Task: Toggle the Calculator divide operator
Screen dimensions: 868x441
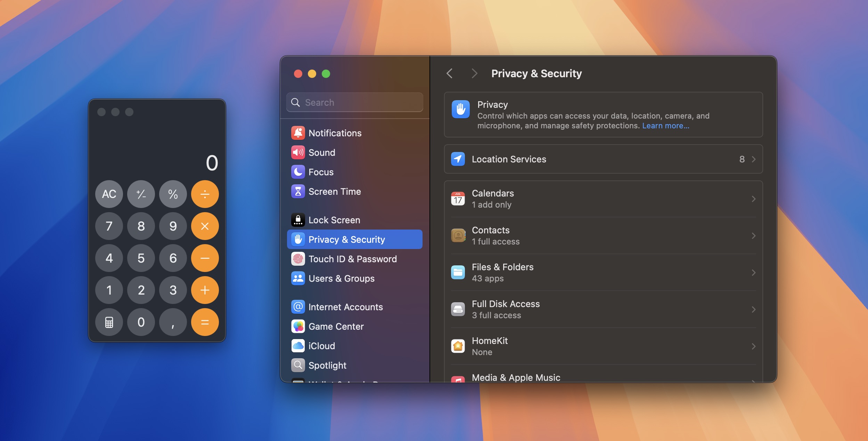Action: pyautogui.click(x=205, y=193)
